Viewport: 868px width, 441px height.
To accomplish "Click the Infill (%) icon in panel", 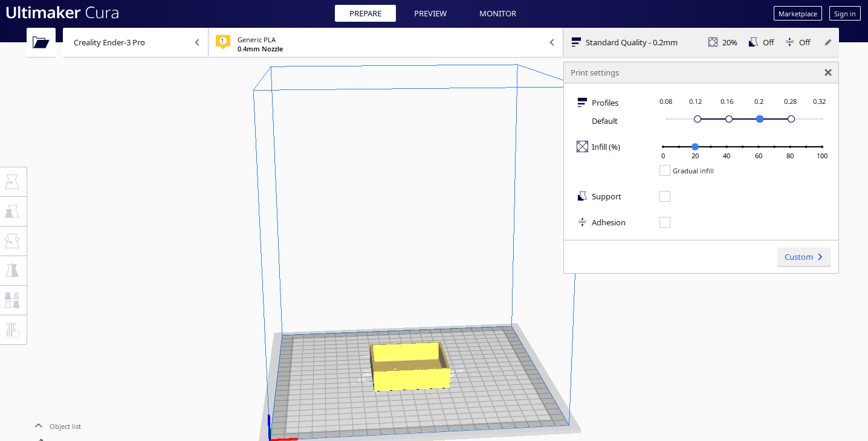I will [x=582, y=147].
